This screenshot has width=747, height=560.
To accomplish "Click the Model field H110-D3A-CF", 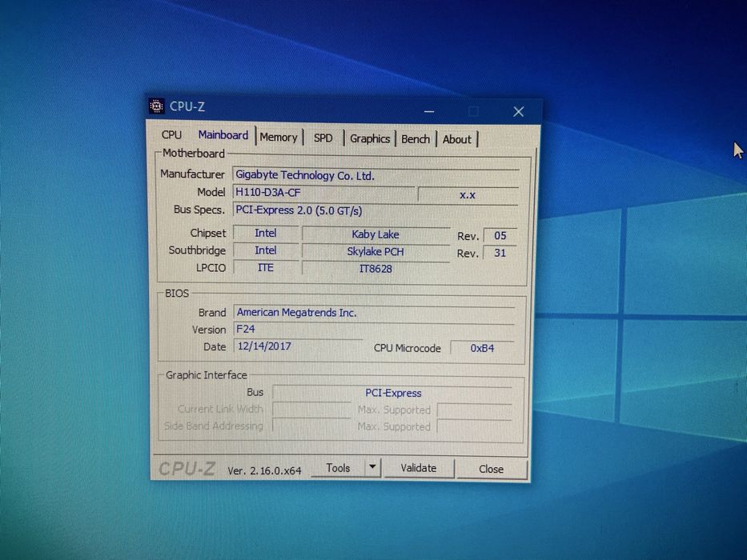I will pyautogui.click(x=324, y=192).
